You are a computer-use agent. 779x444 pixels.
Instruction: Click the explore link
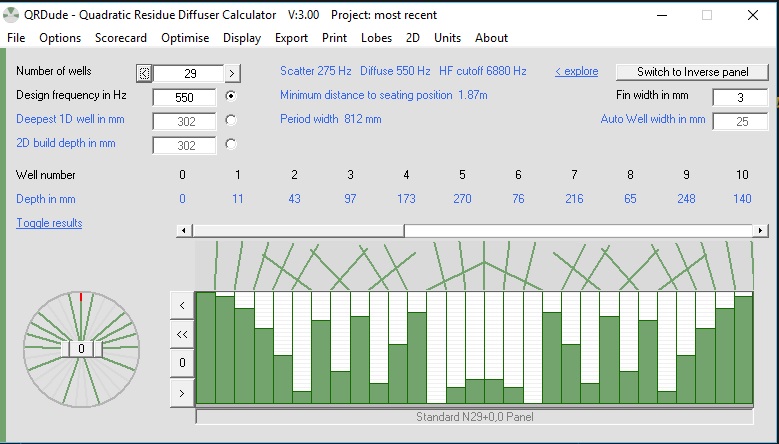coord(576,71)
